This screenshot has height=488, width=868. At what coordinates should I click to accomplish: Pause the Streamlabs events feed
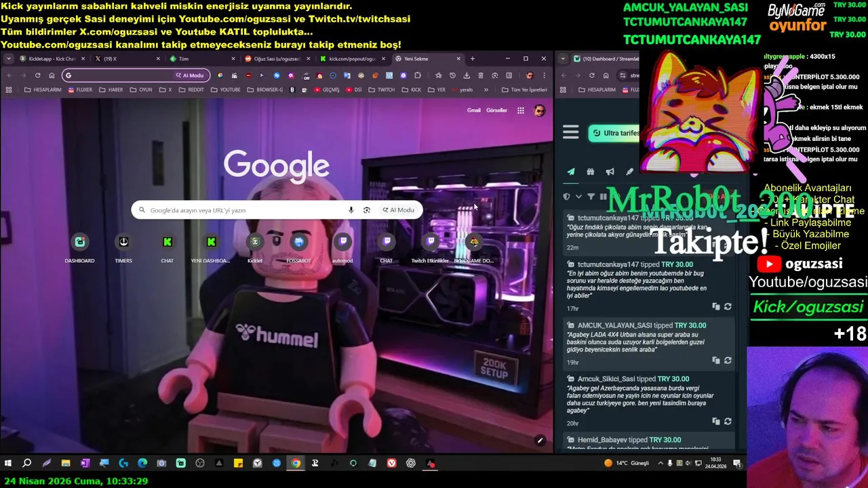603,197
